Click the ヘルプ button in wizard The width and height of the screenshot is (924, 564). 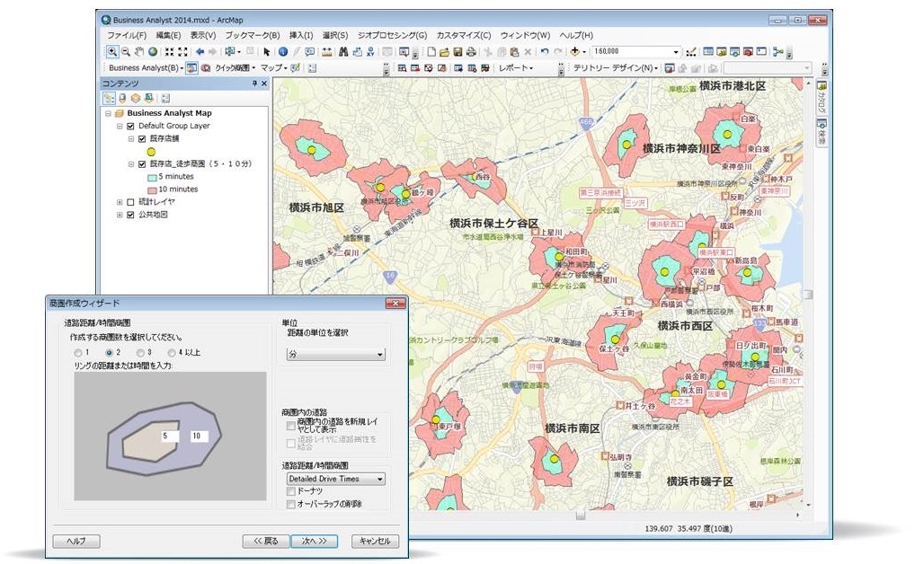(76, 541)
